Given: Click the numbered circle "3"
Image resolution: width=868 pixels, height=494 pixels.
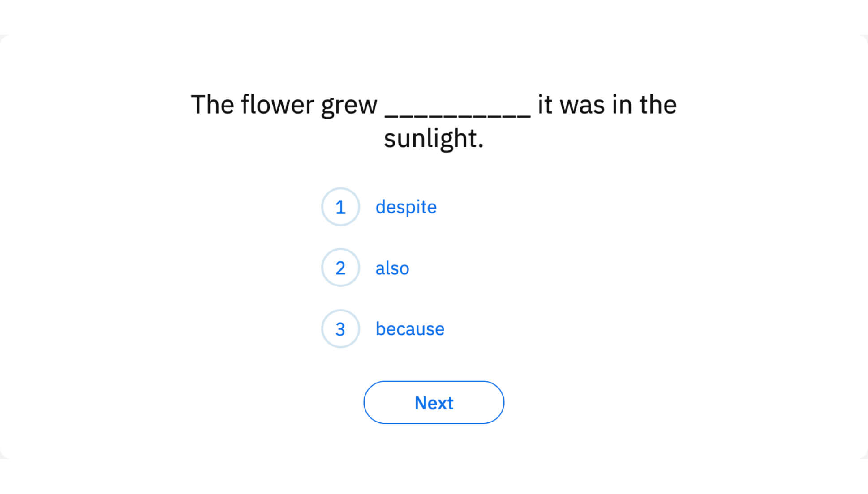Looking at the screenshot, I should tap(340, 329).
